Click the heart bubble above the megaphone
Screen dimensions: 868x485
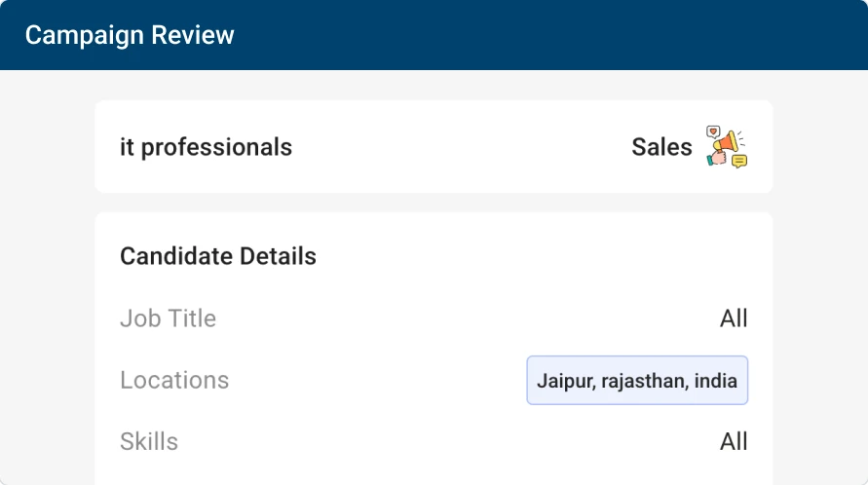click(713, 131)
